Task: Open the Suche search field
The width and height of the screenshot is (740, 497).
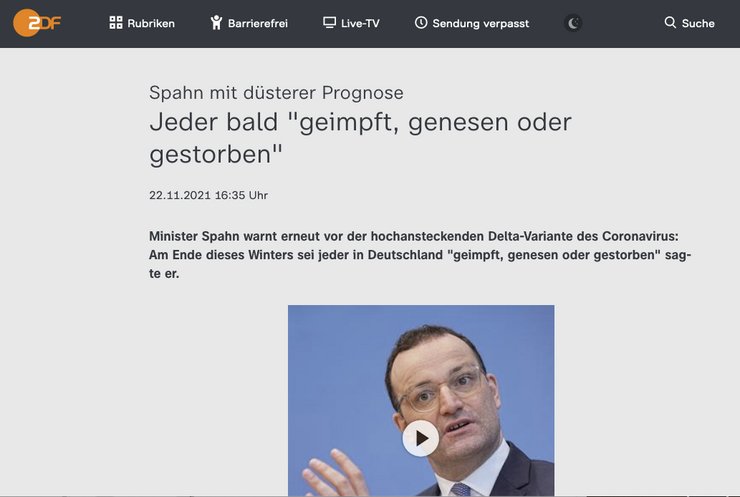Action: point(690,23)
